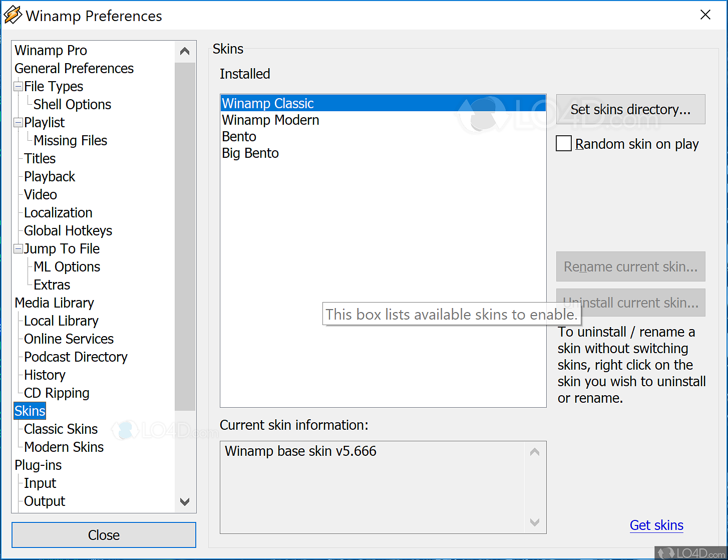Select Shell Options in the tree

72,105
